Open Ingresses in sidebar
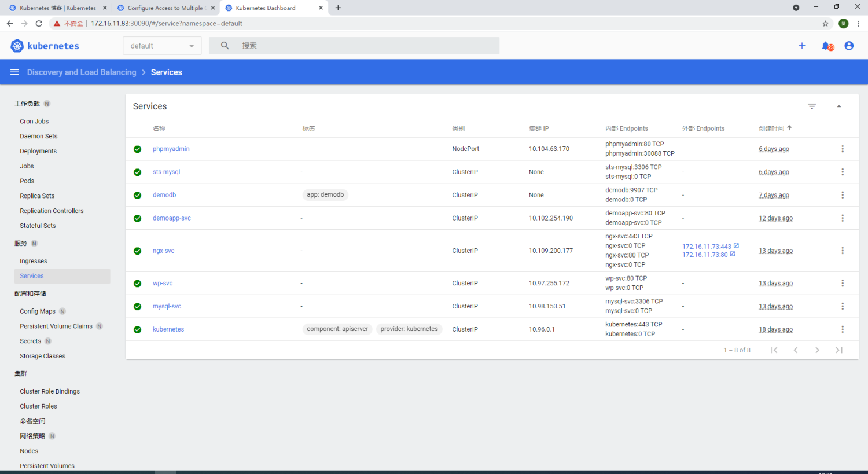 click(x=34, y=261)
